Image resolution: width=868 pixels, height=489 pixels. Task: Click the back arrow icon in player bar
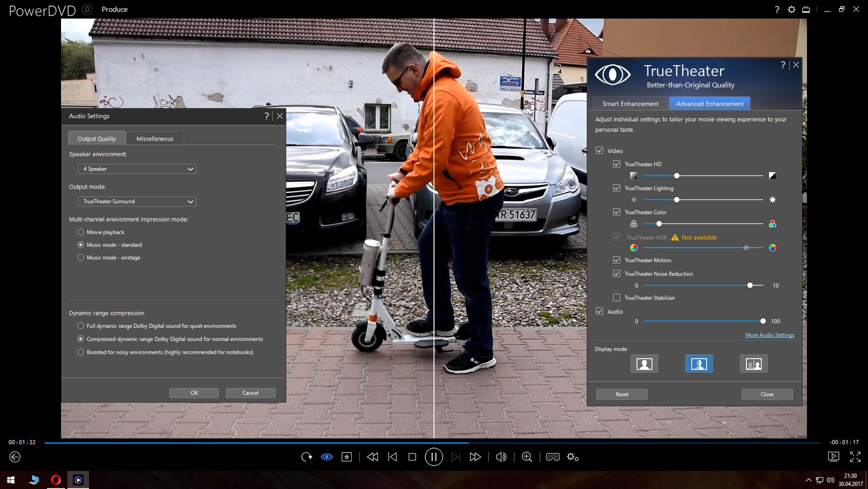click(x=15, y=457)
